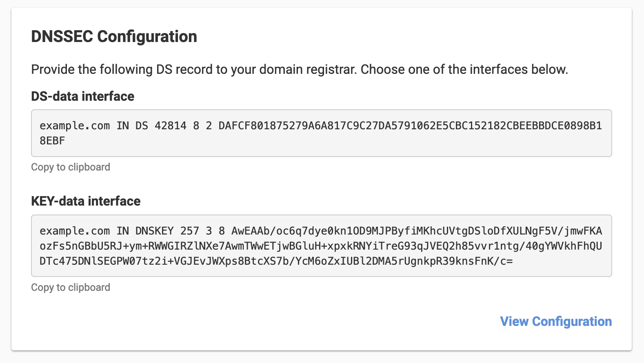
Task: Click inside the KEY-data record box
Action: coord(321,246)
